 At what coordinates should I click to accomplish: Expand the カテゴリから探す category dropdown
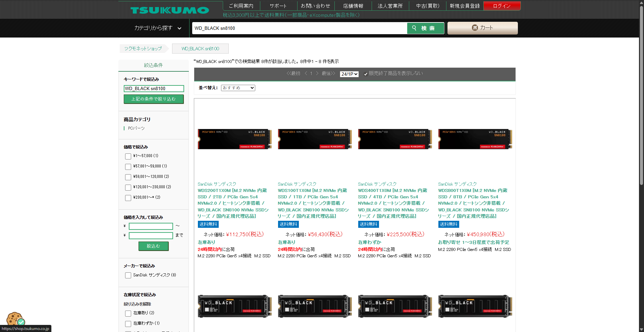tap(158, 28)
